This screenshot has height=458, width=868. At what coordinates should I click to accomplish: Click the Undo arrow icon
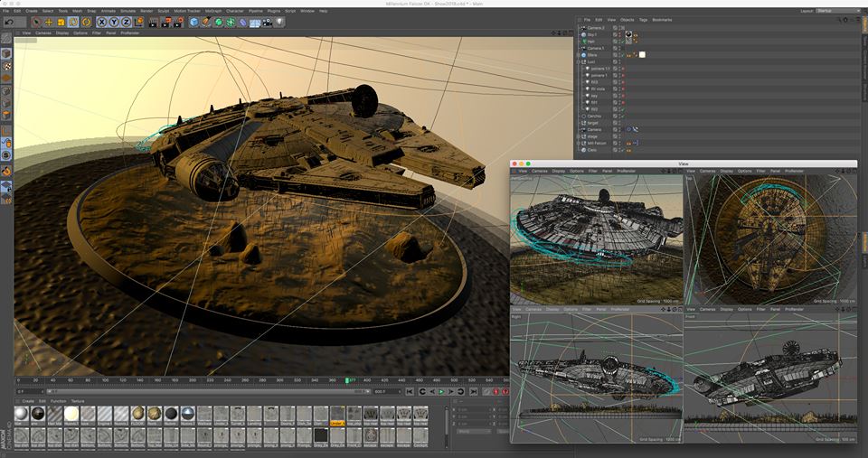9,22
